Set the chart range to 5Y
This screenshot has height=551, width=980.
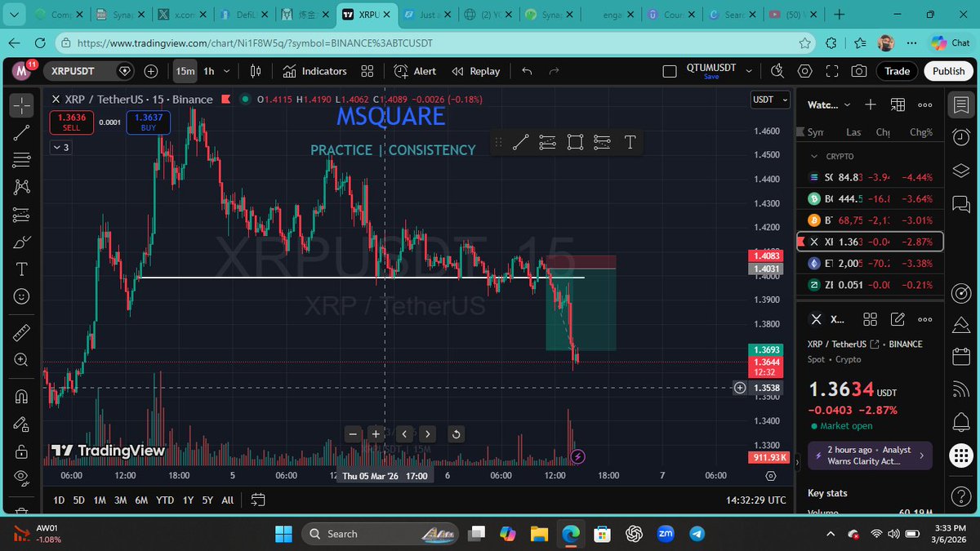(x=207, y=500)
